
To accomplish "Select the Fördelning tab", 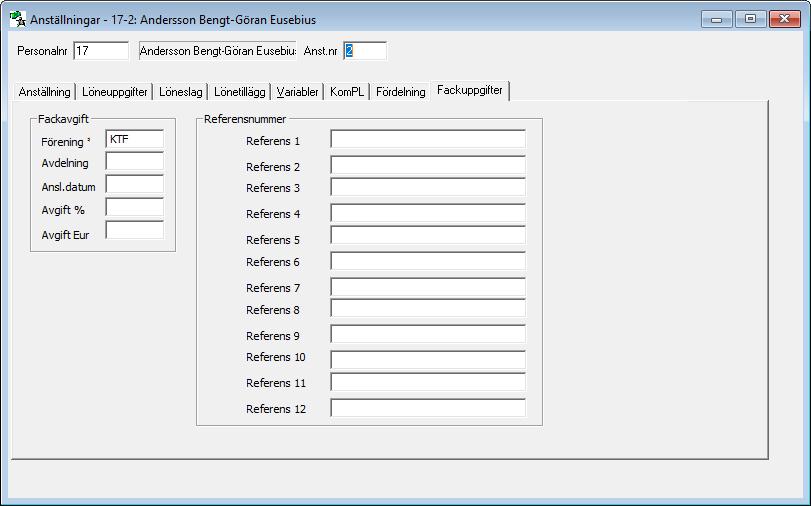I will (x=400, y=92).
